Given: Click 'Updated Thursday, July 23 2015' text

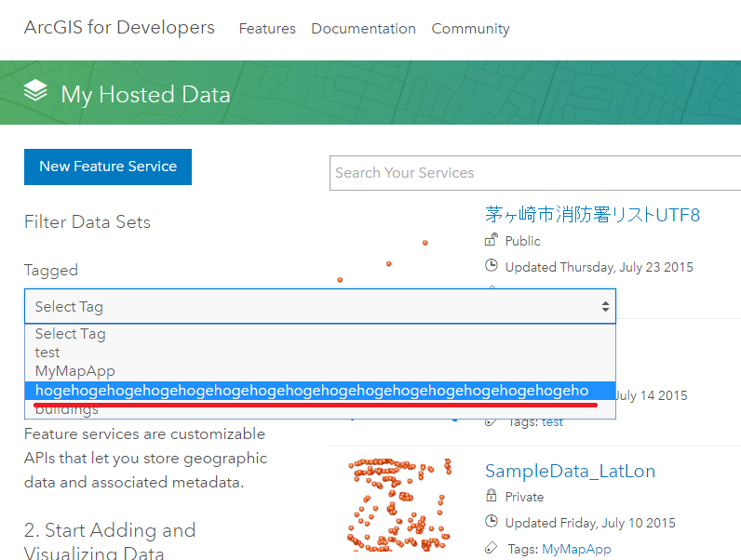Looking at the screenshot, I should [600, 267].
